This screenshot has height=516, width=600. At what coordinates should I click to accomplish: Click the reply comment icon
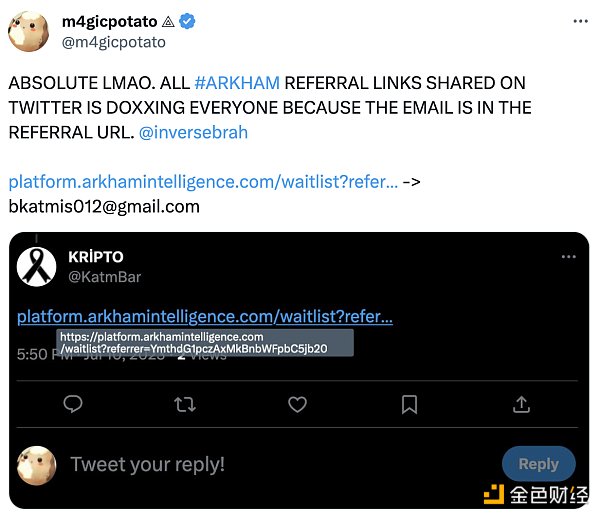[x=73, y=404]
